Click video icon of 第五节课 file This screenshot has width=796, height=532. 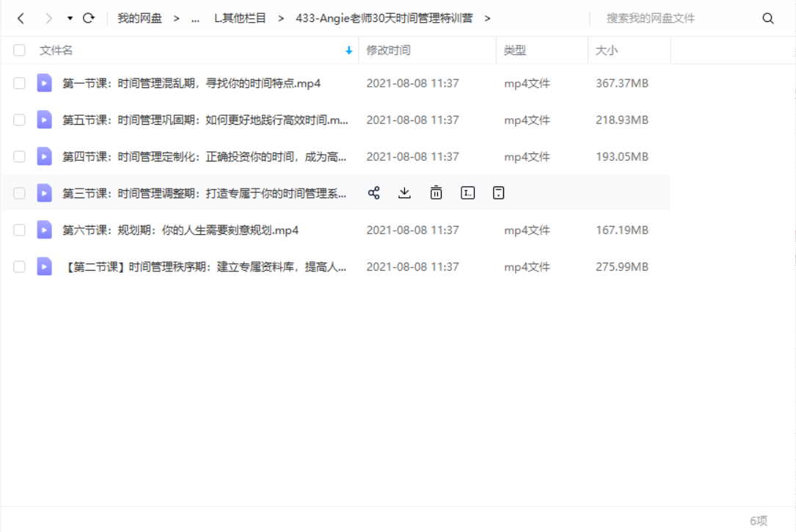click(x=44, y=120)
